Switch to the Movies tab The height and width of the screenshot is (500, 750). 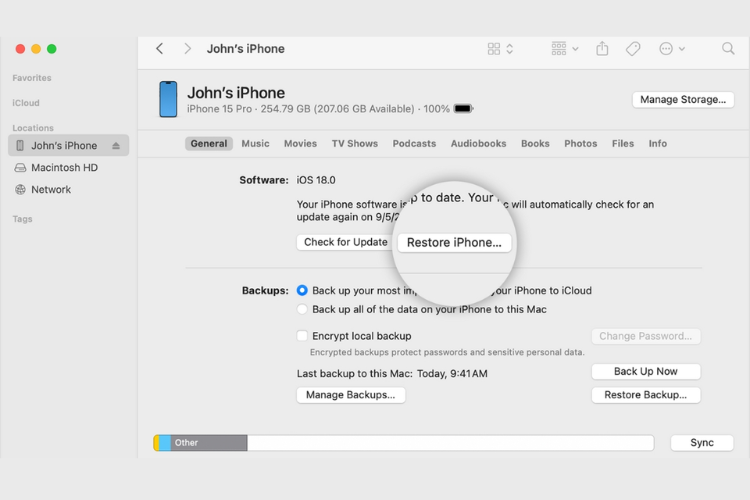click(300, 144)
